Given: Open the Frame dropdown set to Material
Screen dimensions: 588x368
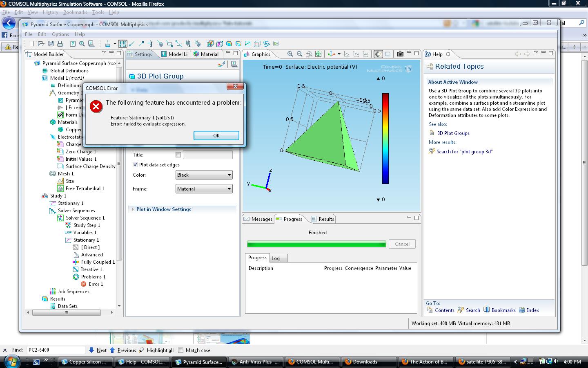Looking at the screenshot, I should click(204, 189).
